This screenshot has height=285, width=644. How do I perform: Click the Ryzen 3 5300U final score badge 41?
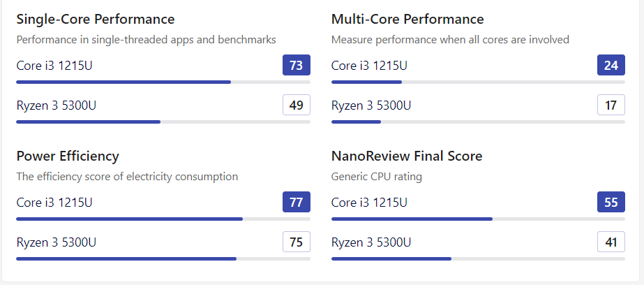611,242
